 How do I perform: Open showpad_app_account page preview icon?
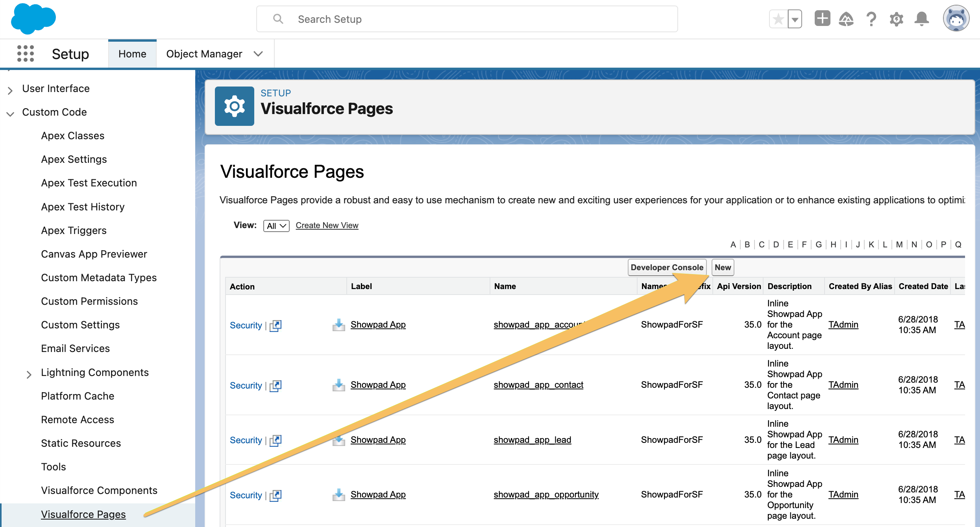pos(276,326)
